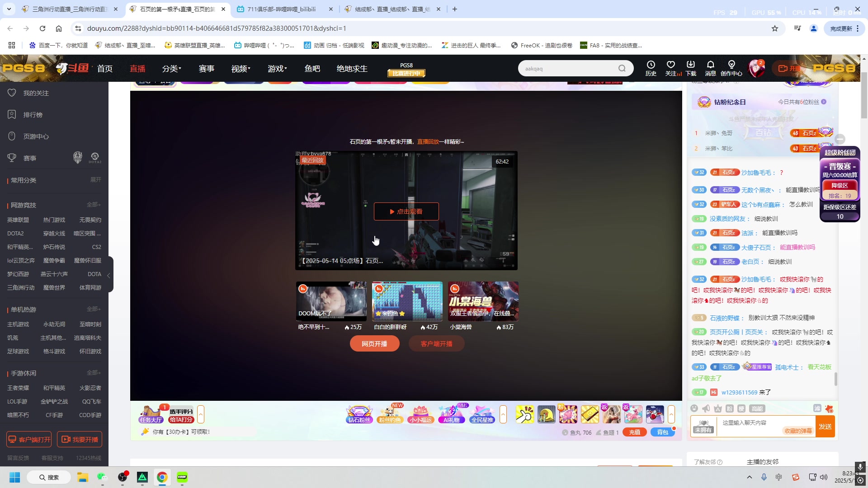Open 选手评分 给TA打分 icon
The width and height of the screenshot is (868, 488).
click(181, 414)
